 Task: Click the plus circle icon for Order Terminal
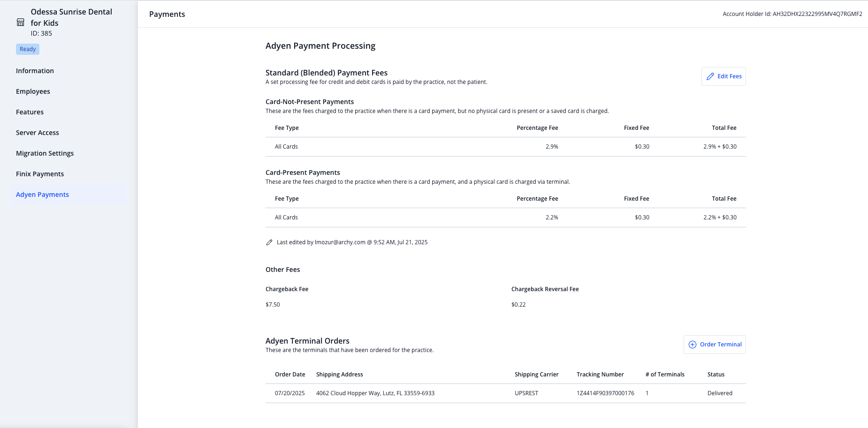[693, 345]
